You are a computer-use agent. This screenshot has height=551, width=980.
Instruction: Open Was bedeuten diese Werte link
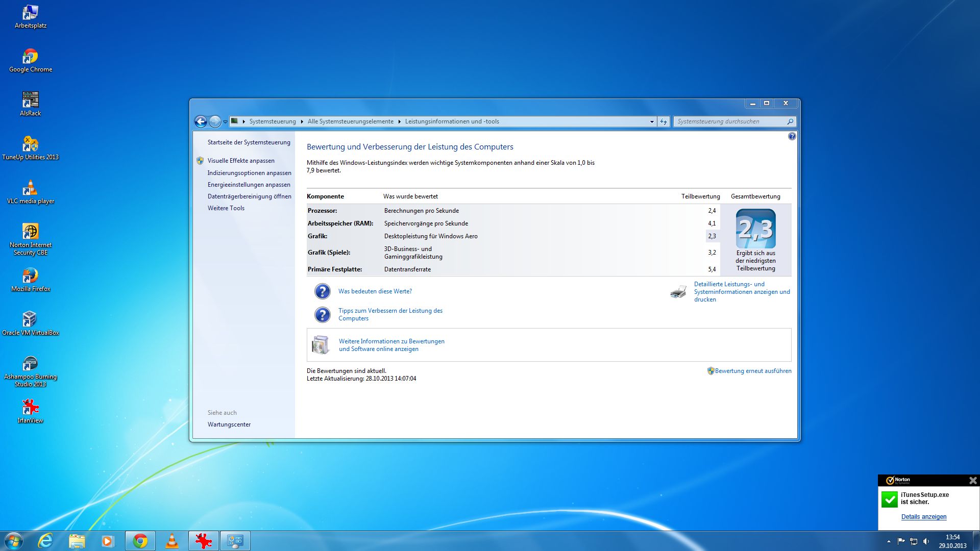[375, 291]
